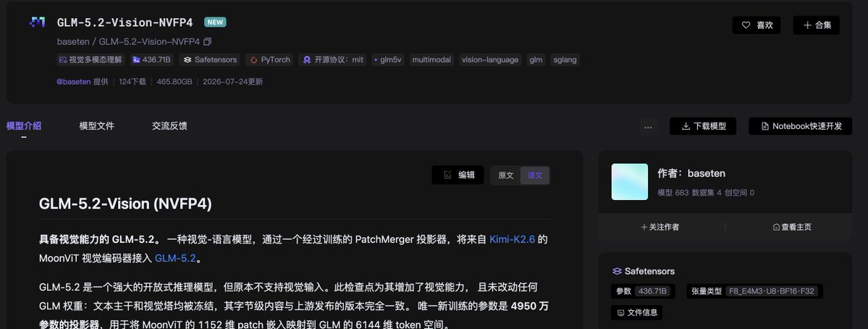
Task: Click the 作者：baseten author name
Action: [691, 173]
